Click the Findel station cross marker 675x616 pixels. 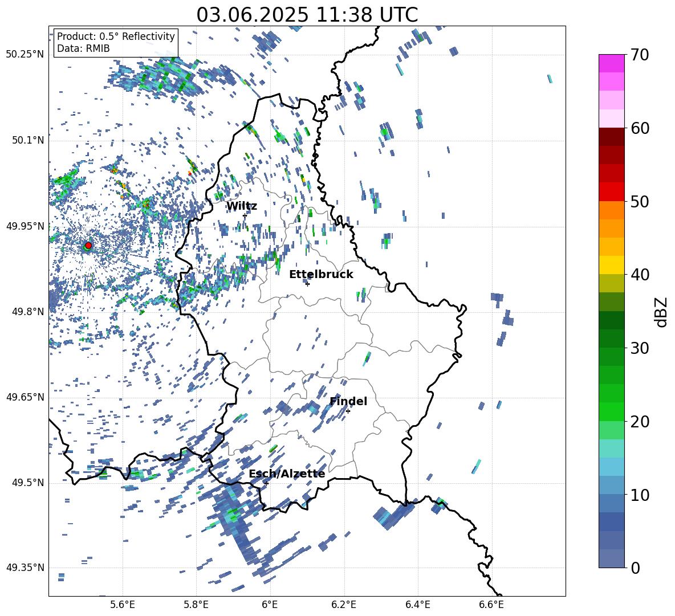coord(348,411)
